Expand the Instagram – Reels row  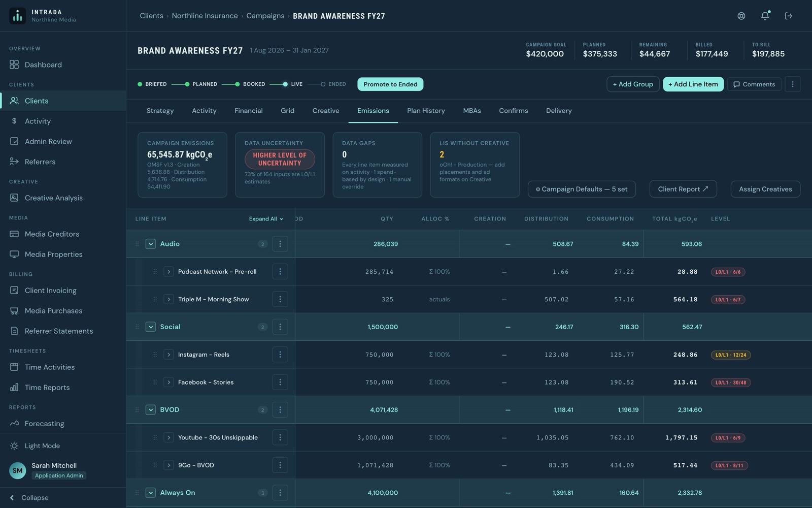pos(168,355)
